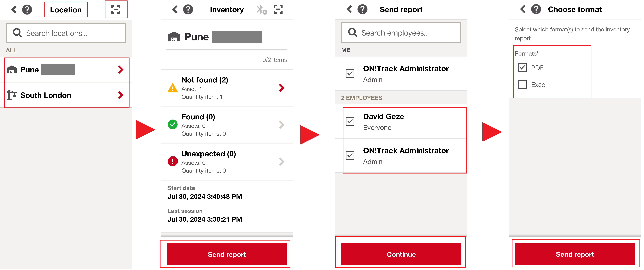Select the South London crane icon
Image resolution: width=644 pixels, height=270 pixels.
click(x=11, y=95)
